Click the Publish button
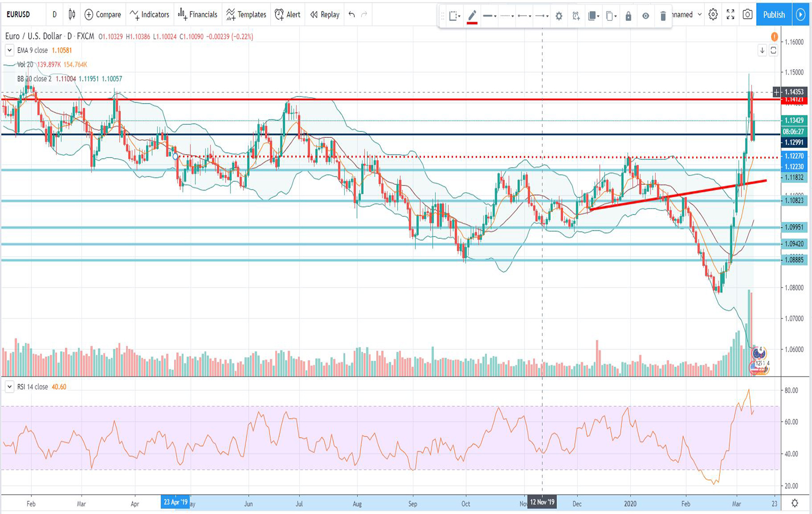This screenshot has width=812, height=514. [773, 15]
